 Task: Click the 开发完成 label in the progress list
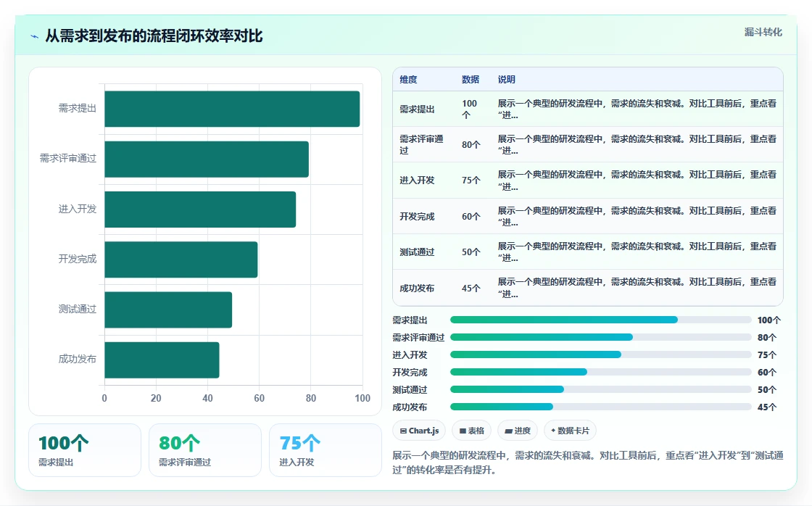[x=410, y=373]
